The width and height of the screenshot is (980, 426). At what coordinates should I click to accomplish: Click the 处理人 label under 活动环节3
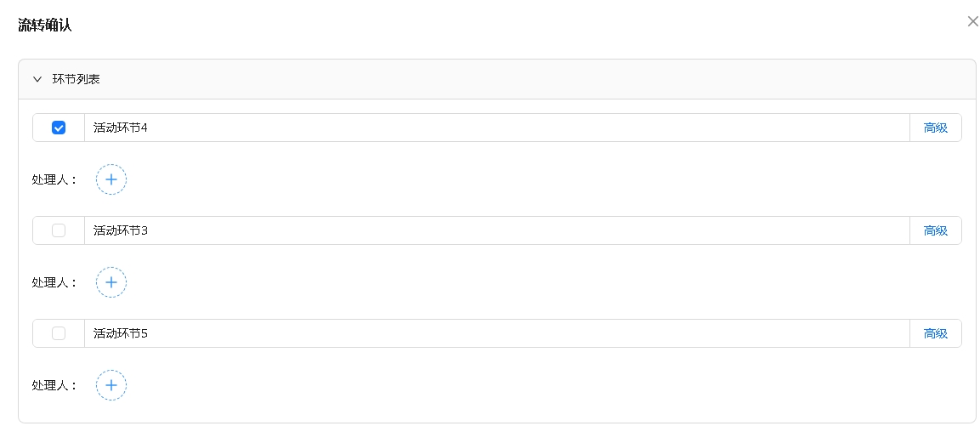pos(54,282)
